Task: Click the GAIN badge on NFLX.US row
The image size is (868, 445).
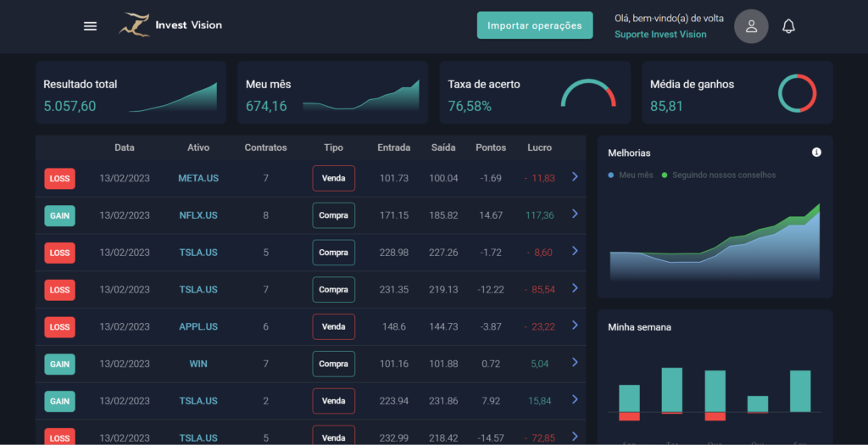Action: coord(60,216)
